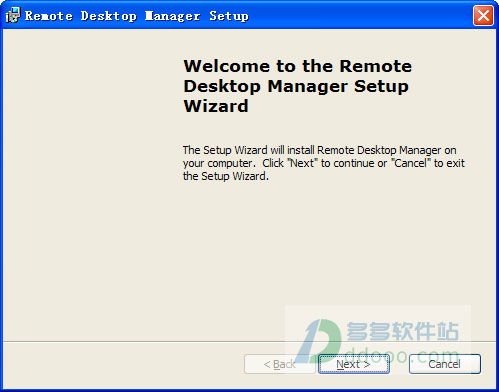Viewport: 499px width, 392px height.
Task: Select the 'Welcome to the Remote Desktop Manager Setup Wizard' heading
Action: point(297,86)
